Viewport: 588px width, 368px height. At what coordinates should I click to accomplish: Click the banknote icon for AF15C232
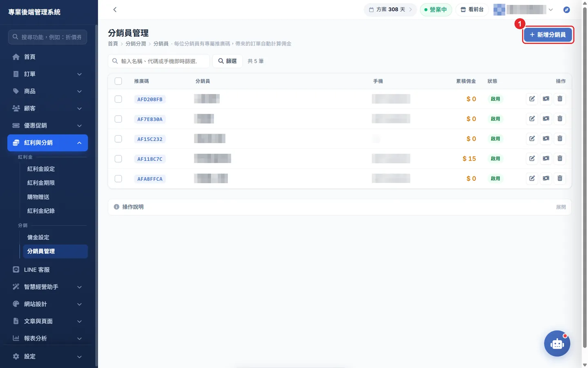(546, 139)
